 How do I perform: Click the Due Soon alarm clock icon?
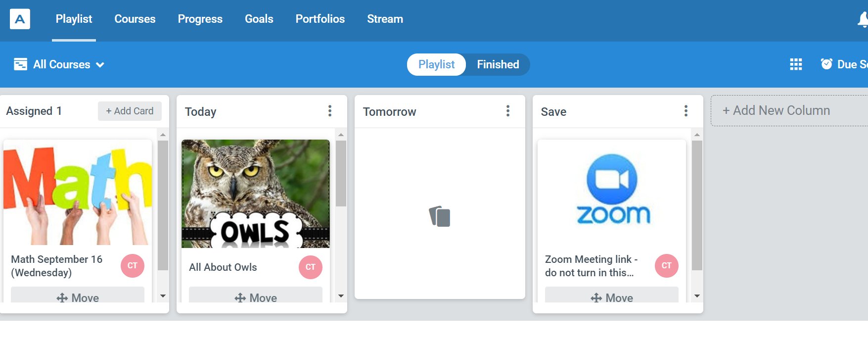click(826, 64)
